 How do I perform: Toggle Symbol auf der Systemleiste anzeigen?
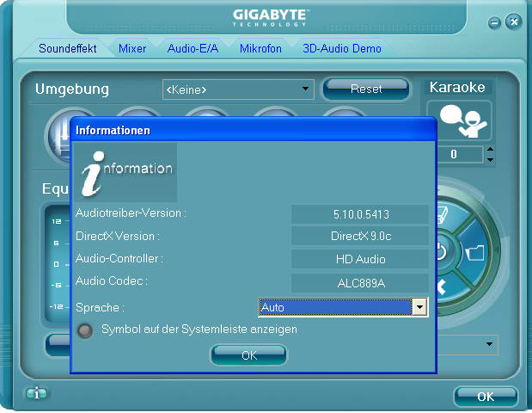85,330
